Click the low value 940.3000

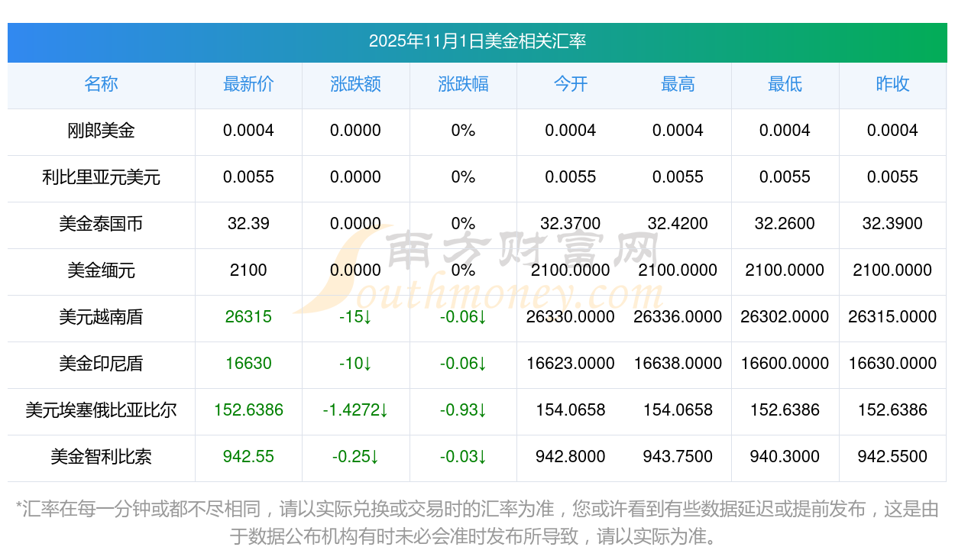click(785, 457)
